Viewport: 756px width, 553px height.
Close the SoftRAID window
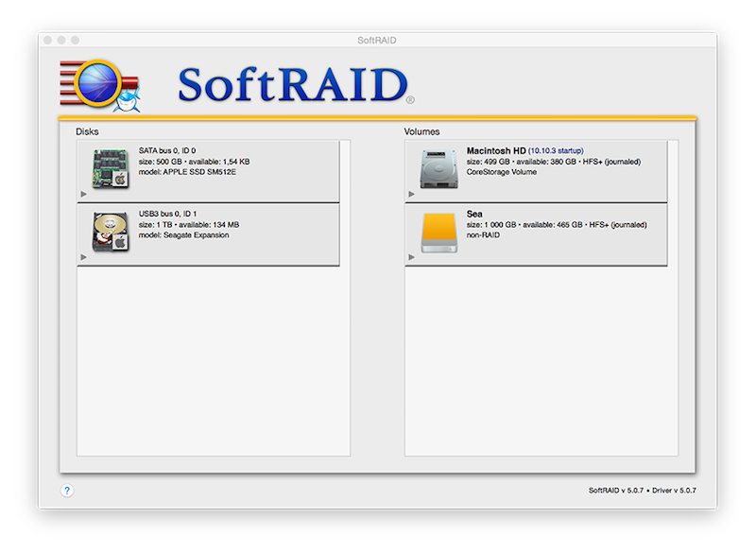coord(46,40)
